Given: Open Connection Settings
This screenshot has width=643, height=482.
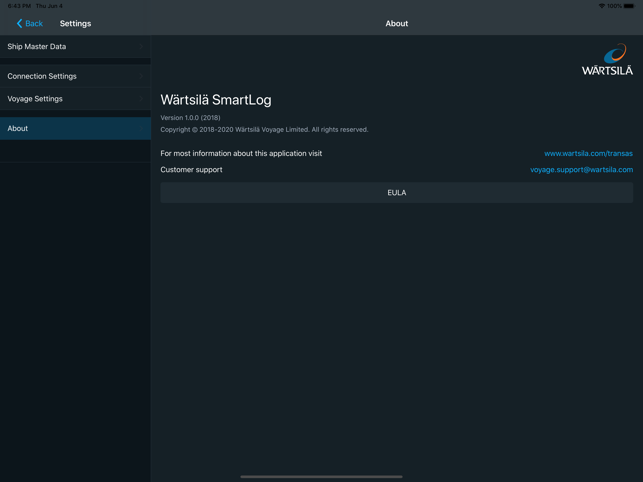Looking at the screenshot, I should (75, 76).
